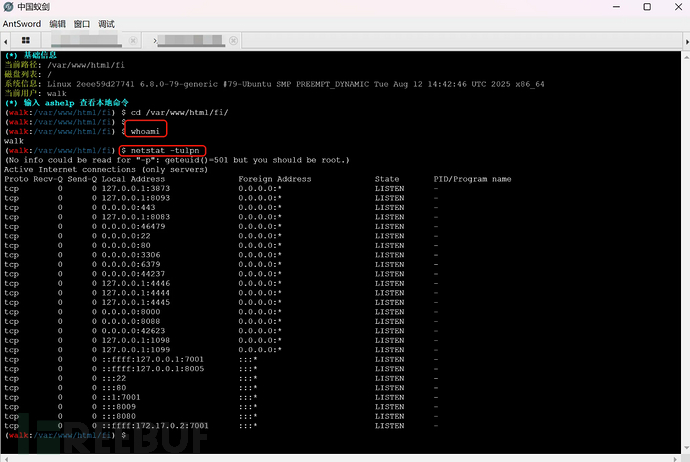690x462 pixels.
Task: Click the '0.0.0.0:3306' local address
Action: [x=131, y=255]
